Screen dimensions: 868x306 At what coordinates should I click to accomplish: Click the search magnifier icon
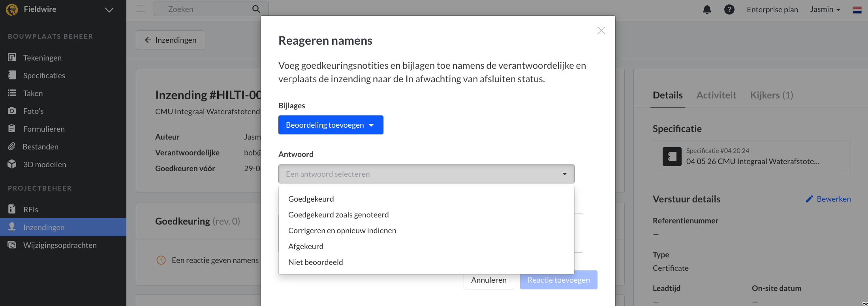(x=256, y=9)
